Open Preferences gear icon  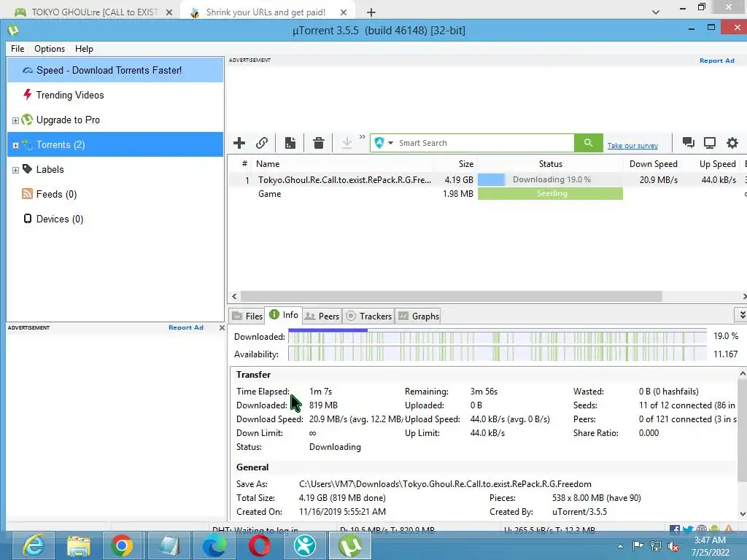(732, 143)
